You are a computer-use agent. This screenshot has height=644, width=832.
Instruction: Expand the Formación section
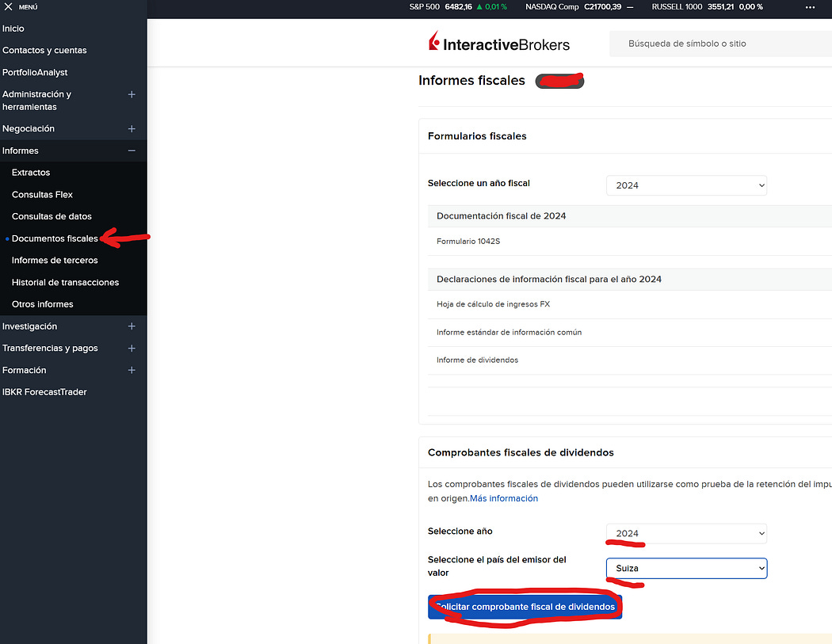coord(132,370)
